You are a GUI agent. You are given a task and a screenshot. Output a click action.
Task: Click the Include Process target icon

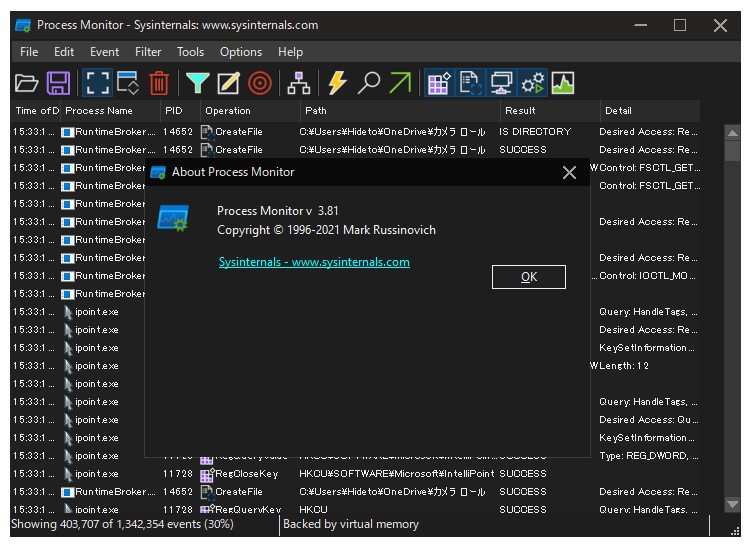tap(260, 83)
